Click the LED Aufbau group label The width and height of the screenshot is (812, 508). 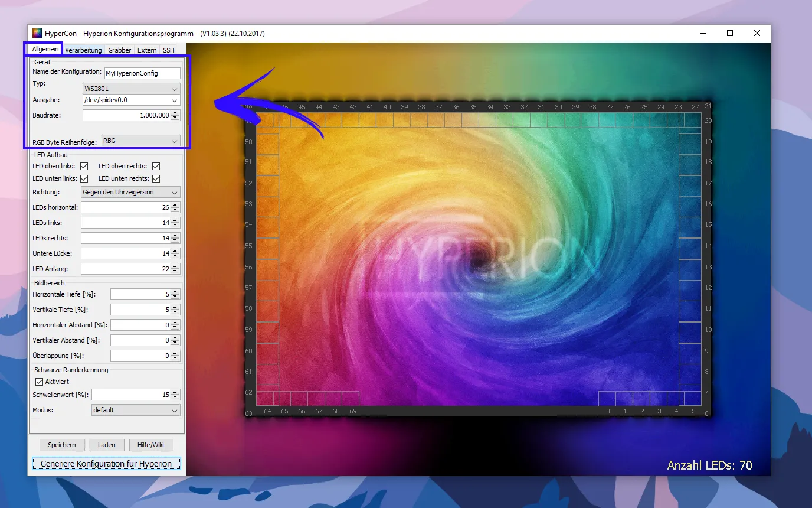51,155
